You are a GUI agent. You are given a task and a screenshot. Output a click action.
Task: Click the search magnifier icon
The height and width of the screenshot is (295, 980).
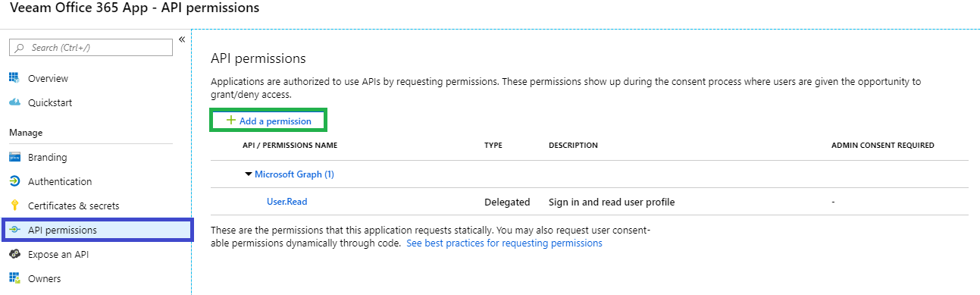pos(18,48)
